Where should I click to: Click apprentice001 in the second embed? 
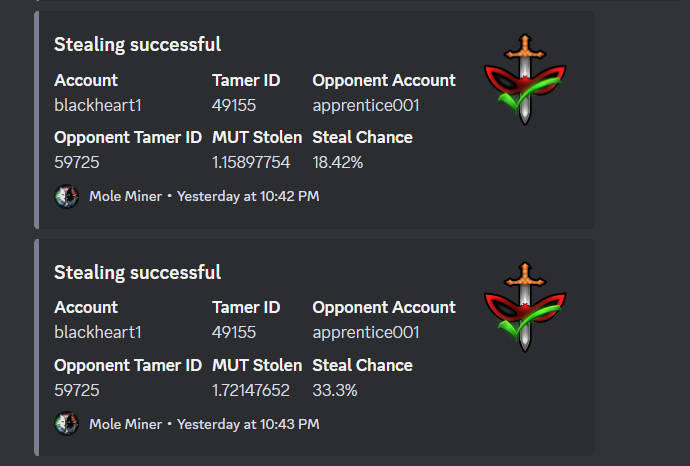tap(366, 333)
